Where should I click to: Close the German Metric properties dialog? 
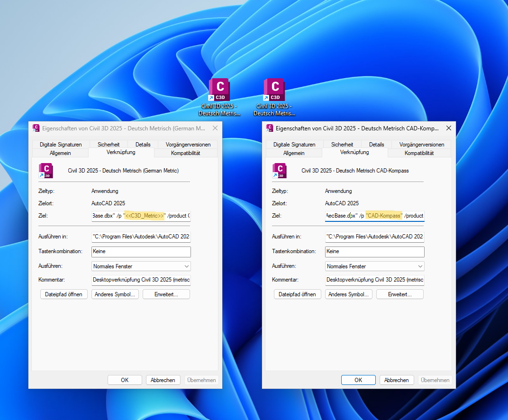[x=215, y=128]
